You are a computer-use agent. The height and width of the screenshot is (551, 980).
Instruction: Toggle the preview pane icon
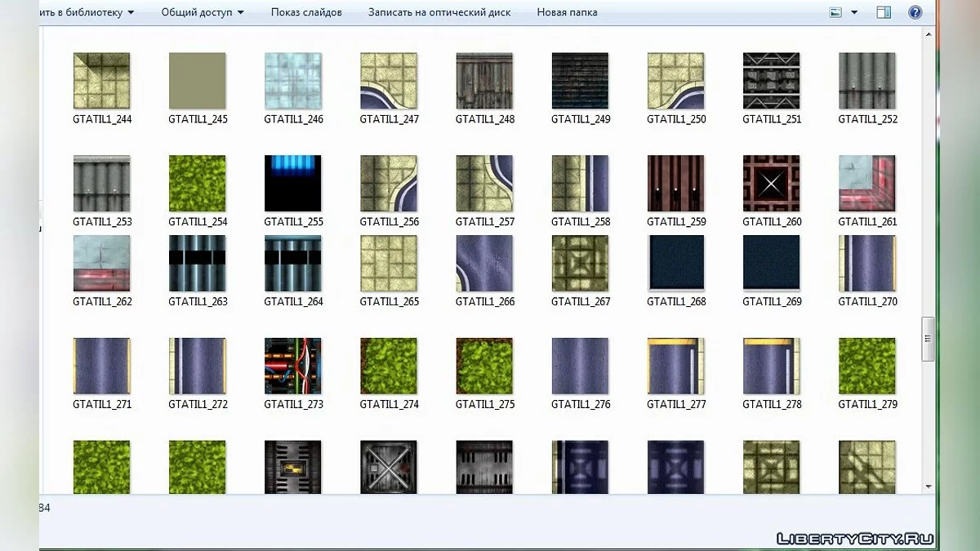884,12
